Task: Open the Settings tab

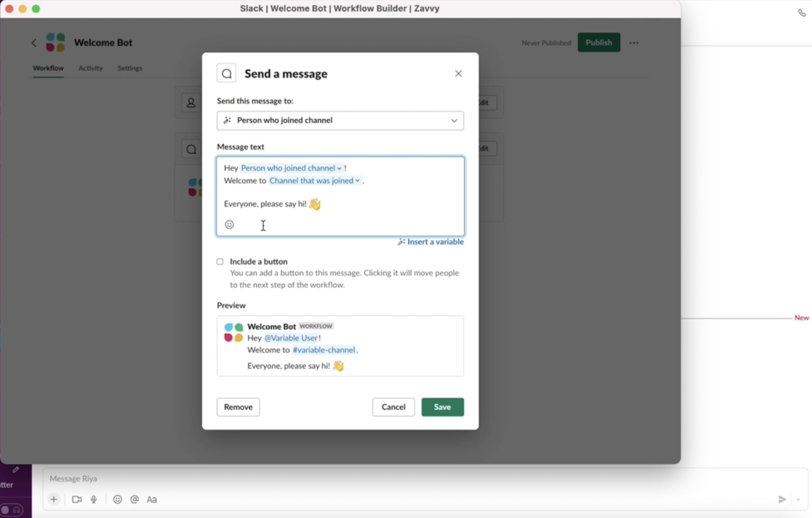Action: click(x=129, y=68)
